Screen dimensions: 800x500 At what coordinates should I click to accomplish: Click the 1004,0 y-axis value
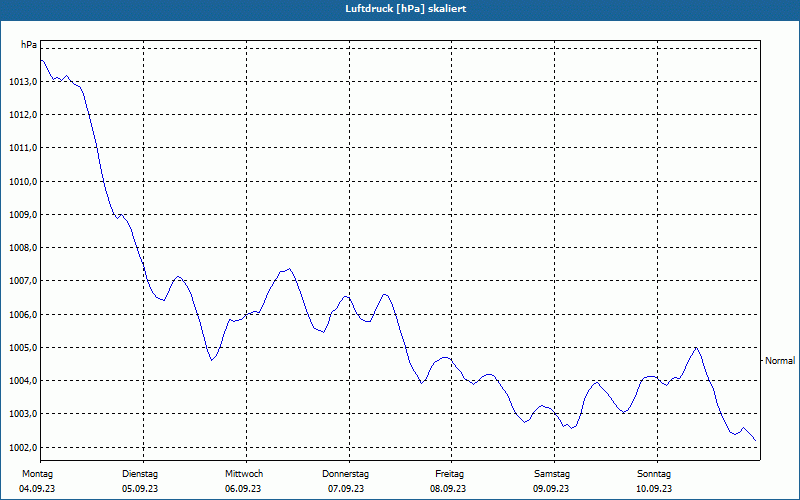click(x=23, y=381)
